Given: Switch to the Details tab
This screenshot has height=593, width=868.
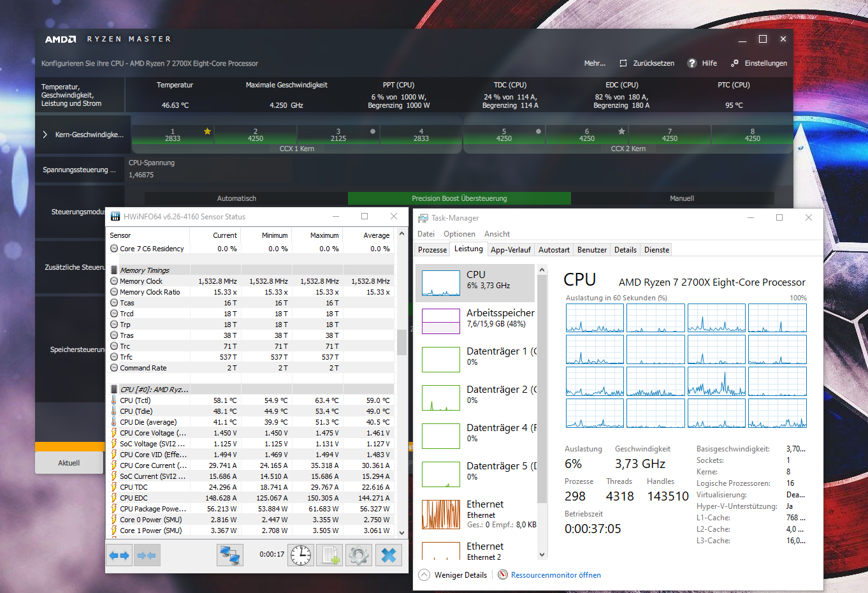Looking at the screenshot, I should click(625, 250).
